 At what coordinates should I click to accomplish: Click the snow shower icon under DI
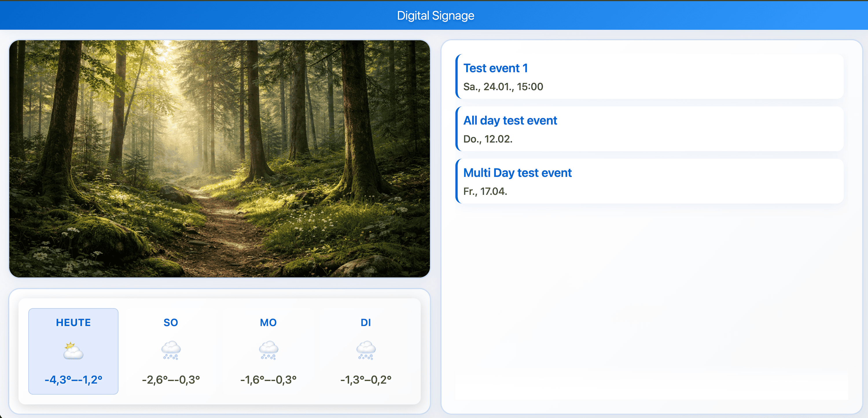click(x=366, y=351)
